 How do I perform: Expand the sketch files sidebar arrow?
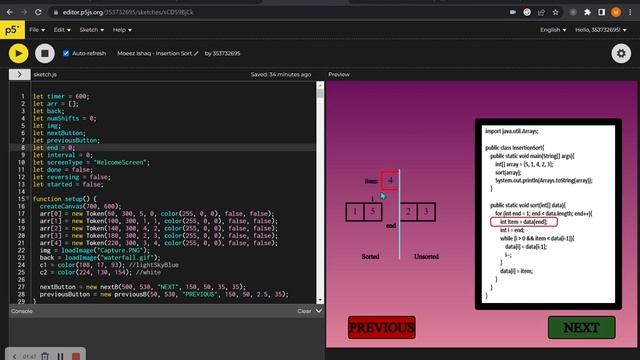coord(19,74)
